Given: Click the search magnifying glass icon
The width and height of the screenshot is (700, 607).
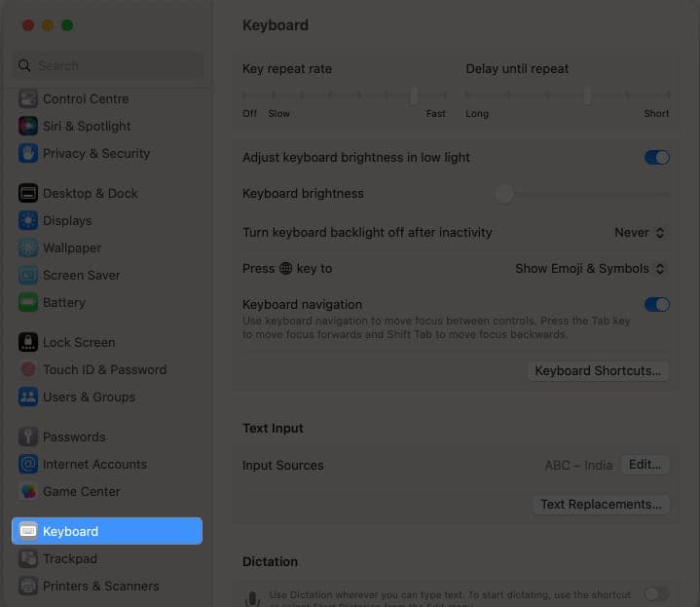Looking at the screenshot, I should click(x=24, y=65).
